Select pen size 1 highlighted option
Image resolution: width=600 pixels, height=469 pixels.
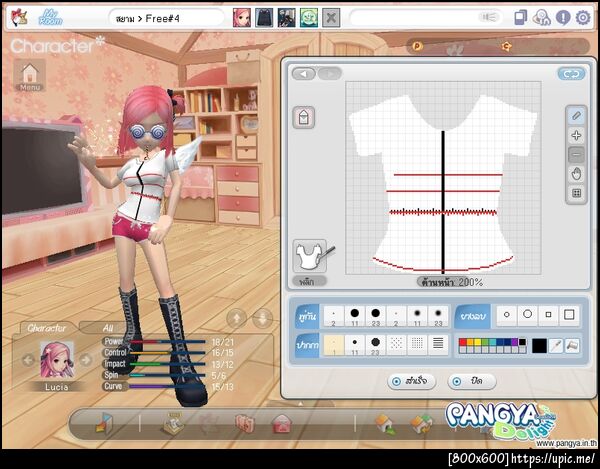click(x=334, y=345)
